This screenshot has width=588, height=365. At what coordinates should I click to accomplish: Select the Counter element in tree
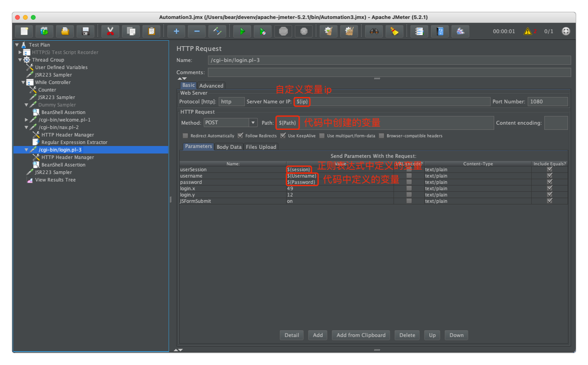[x=47, y=90]
